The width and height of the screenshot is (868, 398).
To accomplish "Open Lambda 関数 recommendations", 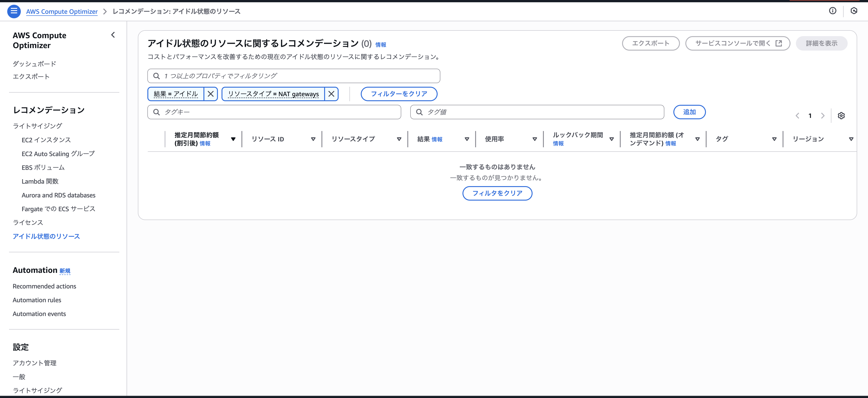I will pyautogui.click(x=40, y=181).
